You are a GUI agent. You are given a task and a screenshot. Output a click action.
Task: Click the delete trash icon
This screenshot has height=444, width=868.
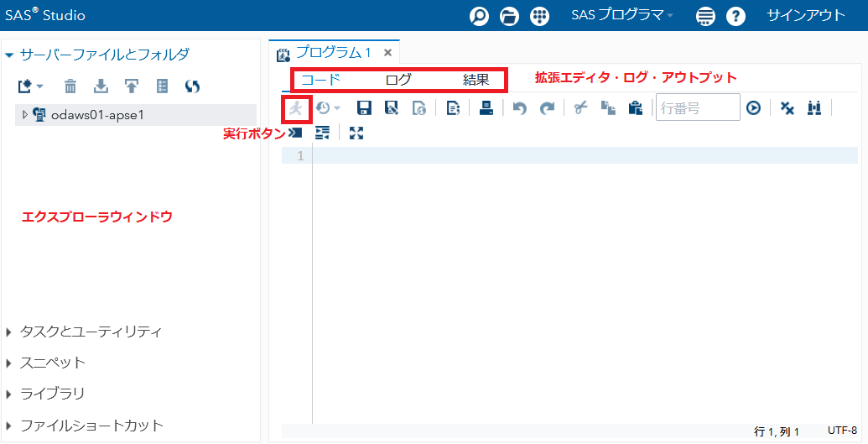pos(70,86)
